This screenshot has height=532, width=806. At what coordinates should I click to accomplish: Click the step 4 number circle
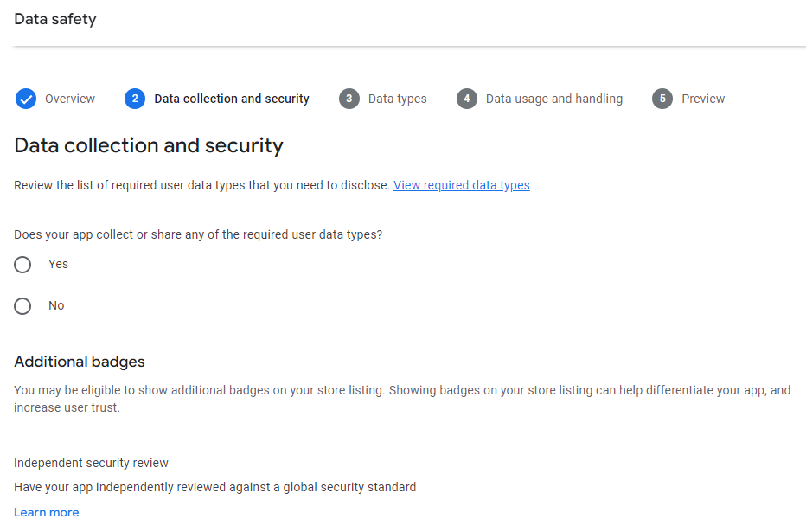point(467,99)
